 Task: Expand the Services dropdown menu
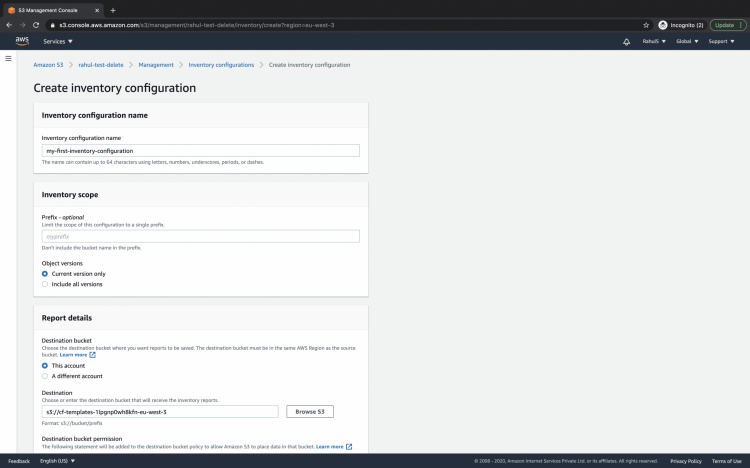59,42
